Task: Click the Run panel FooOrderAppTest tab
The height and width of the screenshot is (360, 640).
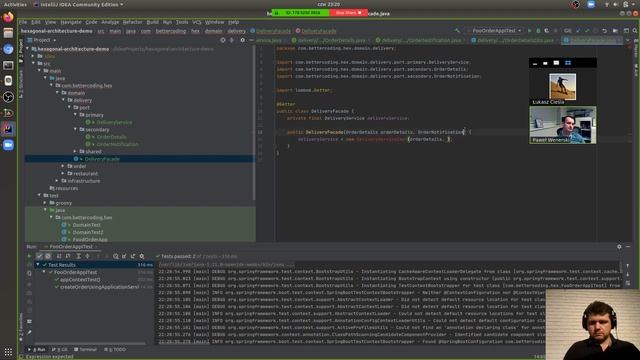Action: (x=71, y=247)
